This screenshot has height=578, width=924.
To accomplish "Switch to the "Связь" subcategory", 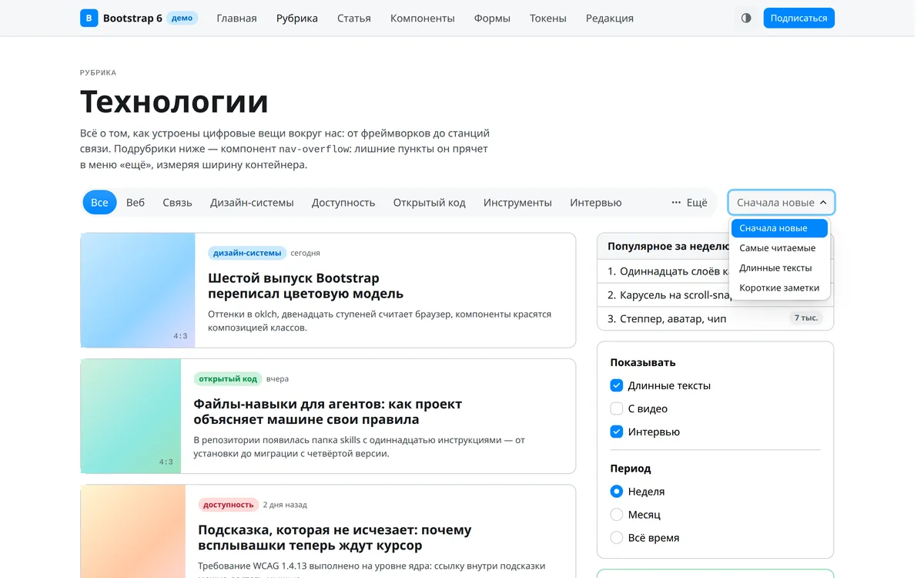I will pos(177,203).
